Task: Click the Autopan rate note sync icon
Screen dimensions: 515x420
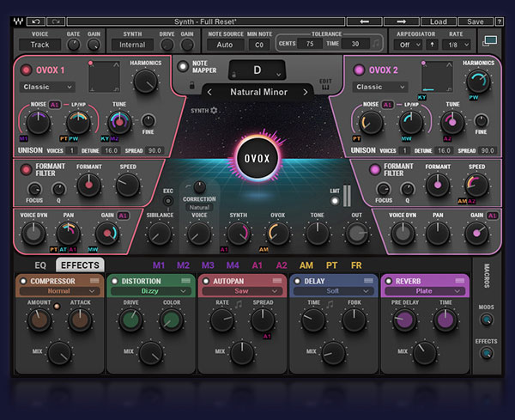Action: (x=239, y=304)
